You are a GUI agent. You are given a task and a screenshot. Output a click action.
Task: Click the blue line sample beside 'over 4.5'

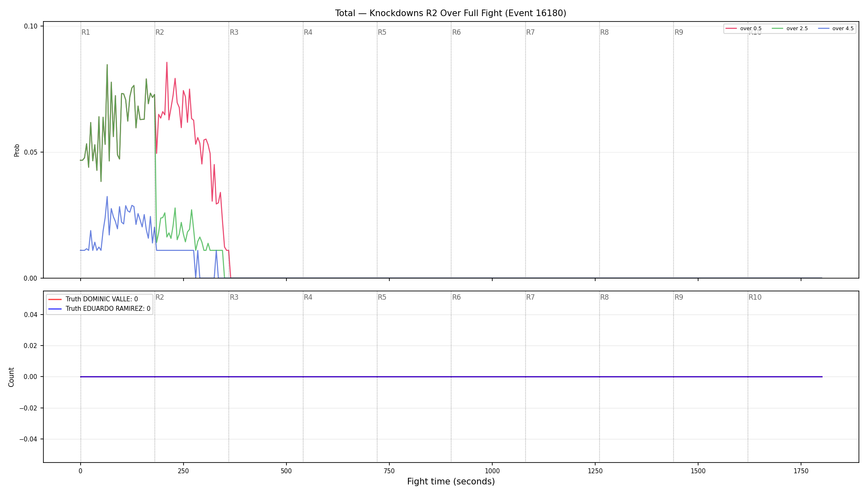point(823,29)
